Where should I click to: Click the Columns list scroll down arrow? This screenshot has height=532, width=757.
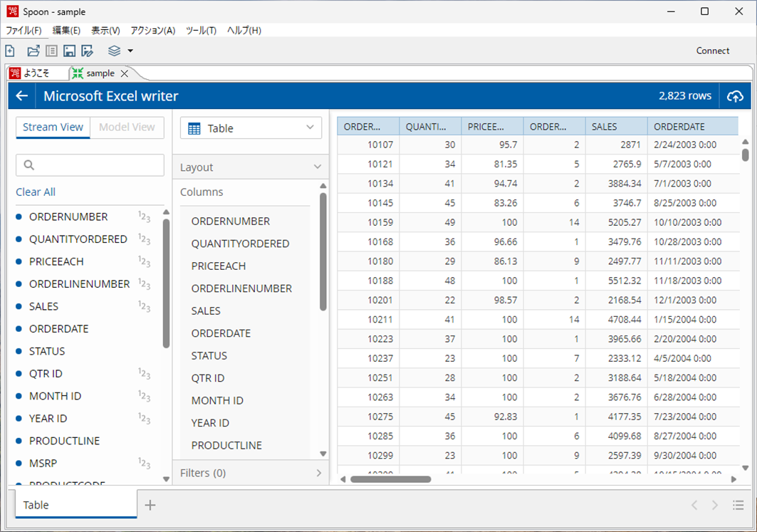[323, 454]
